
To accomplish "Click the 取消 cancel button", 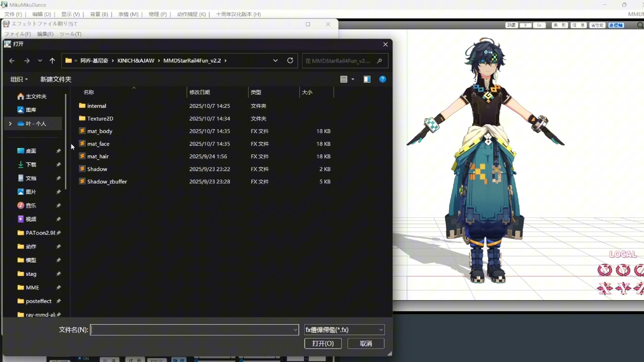I will point(366,344).
